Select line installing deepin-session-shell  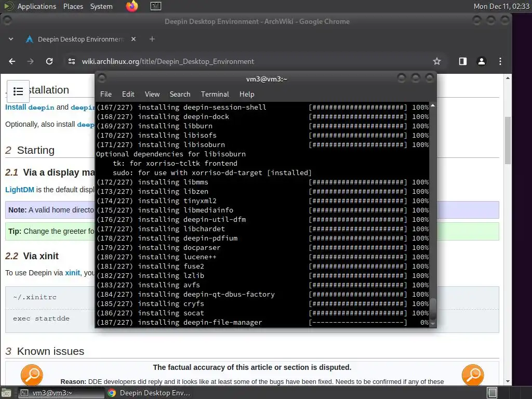pos(262,107)
